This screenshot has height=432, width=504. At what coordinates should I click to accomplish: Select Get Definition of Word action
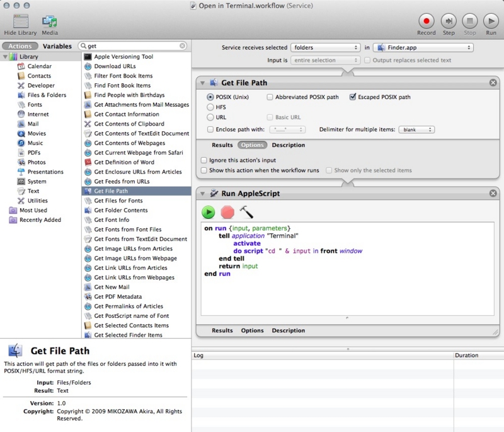pos(137,163)
